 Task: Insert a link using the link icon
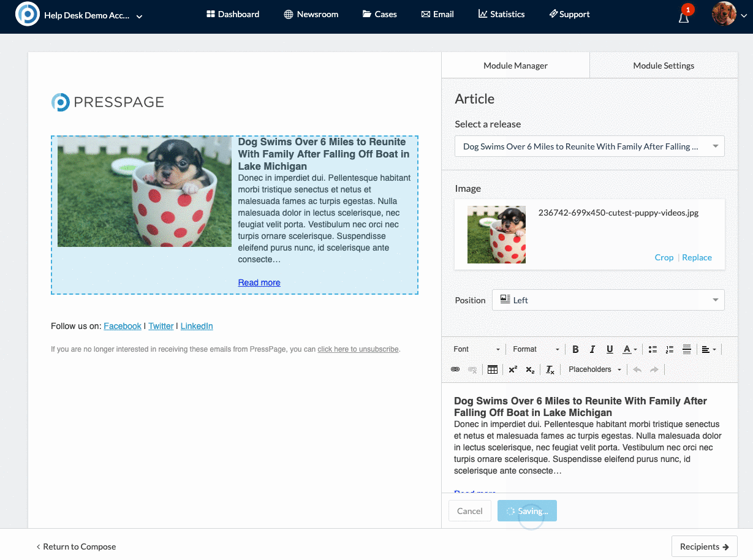coord(455,369)
